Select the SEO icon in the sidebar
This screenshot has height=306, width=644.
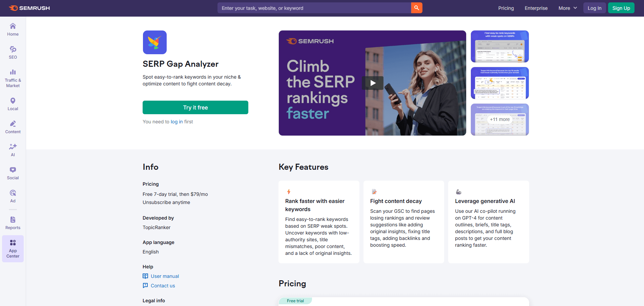[13, 52]
